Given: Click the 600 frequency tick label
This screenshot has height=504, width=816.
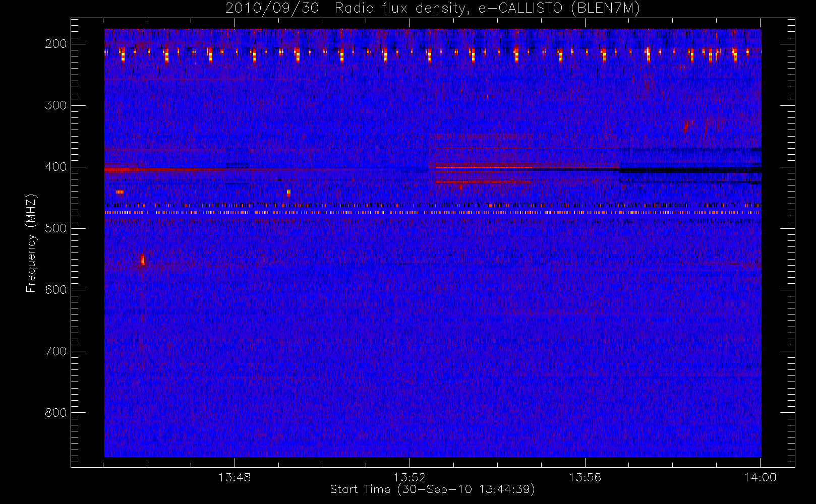Looking at the screenshot, I should [55, 290].
